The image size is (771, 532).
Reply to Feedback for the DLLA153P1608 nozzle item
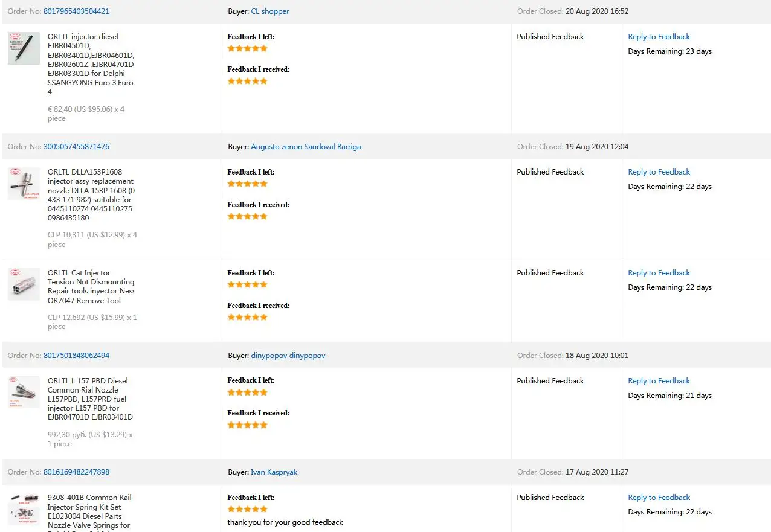point(659,172)
